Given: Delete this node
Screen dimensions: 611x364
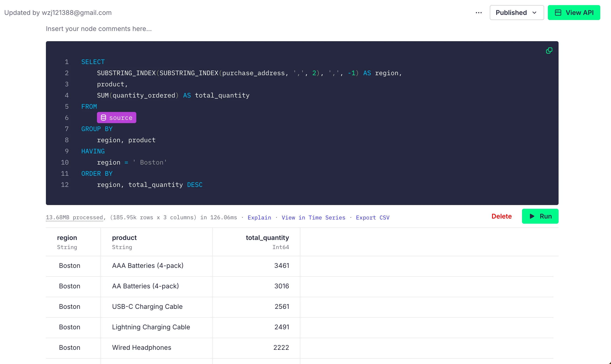Looking at the screenshot, I should (x=501, y=216).
